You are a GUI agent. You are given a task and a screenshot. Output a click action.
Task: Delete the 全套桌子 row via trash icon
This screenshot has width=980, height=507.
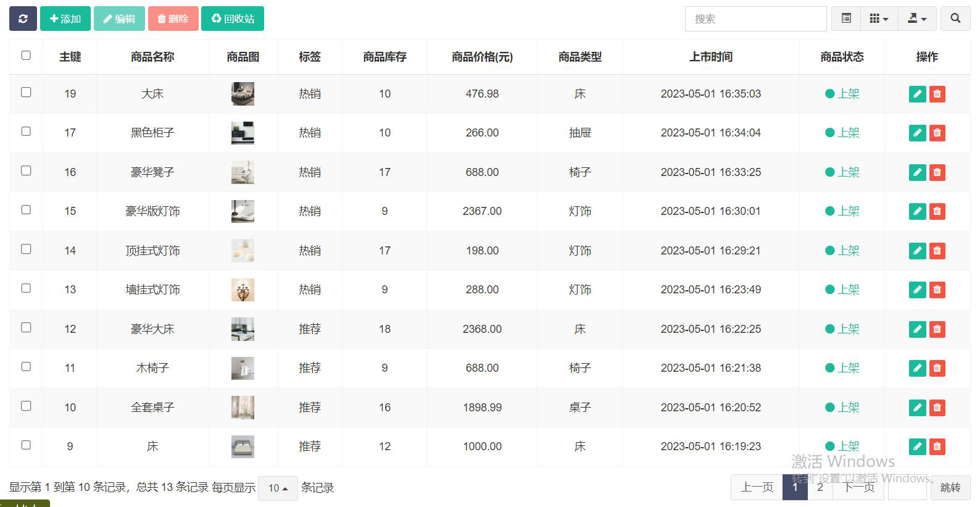point(937,408)
